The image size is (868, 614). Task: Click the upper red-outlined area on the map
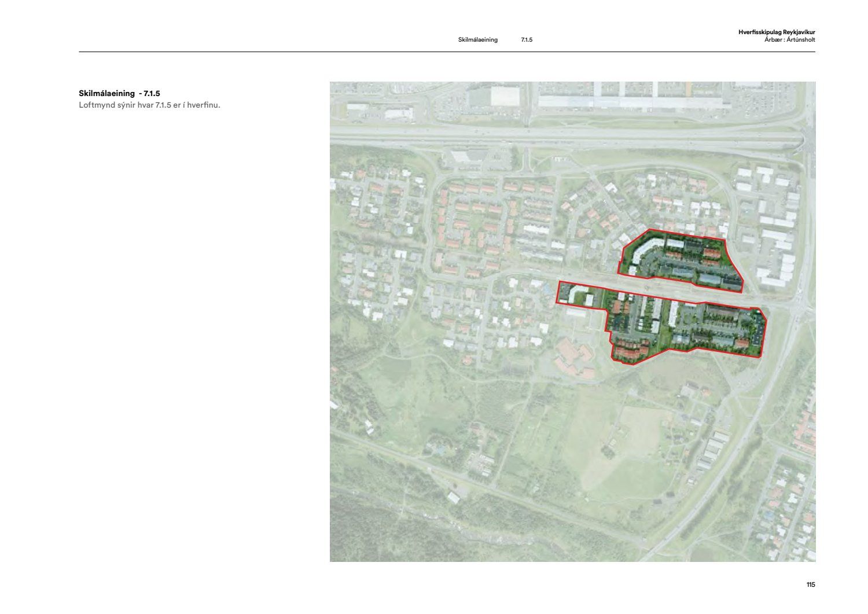(x=683, y=260)
